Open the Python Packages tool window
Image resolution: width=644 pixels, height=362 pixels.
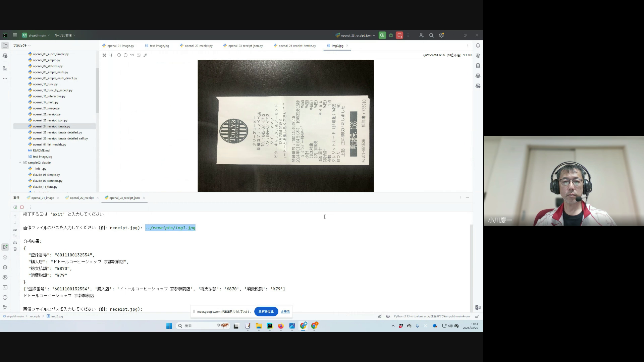point(5,267)
